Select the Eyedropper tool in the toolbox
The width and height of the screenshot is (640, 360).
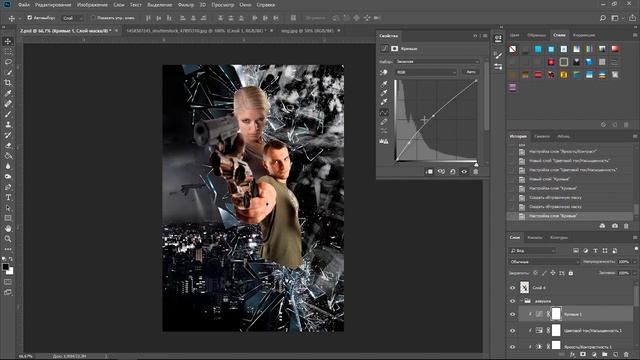(8, 93)
